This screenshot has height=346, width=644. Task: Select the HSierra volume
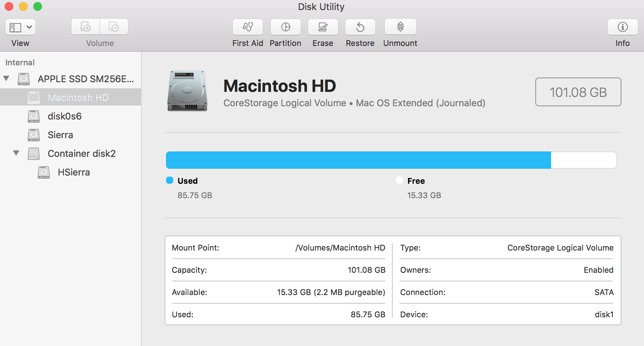(x=74, y=172)
